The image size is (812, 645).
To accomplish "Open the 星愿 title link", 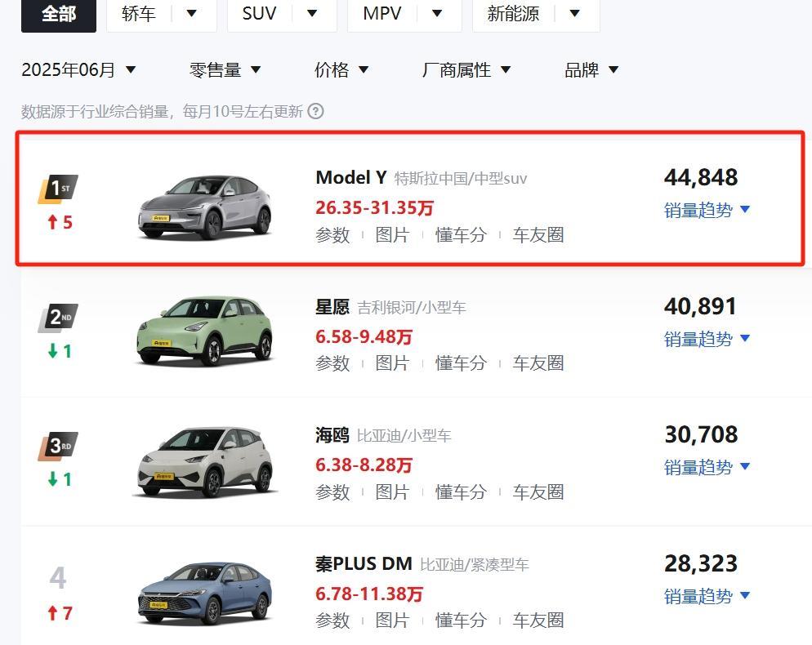I will click(x=332, y=307).
